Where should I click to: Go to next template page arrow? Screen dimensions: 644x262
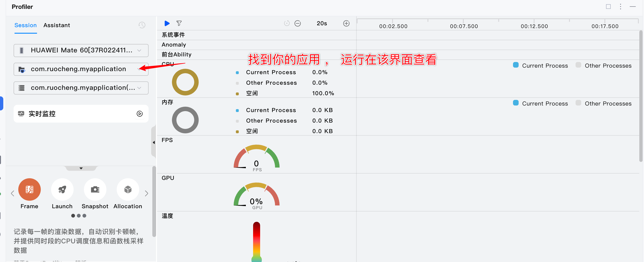pyautogui.click(x=146, y=193)
